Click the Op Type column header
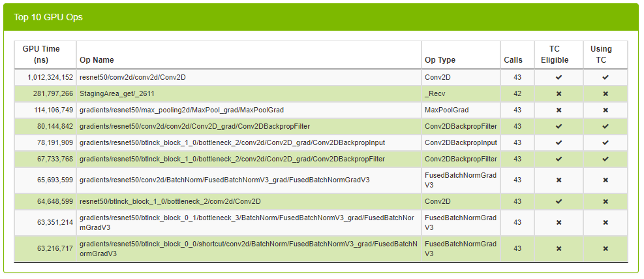Image resolution: width=644 pixels, height=279 pixels. 440,60
